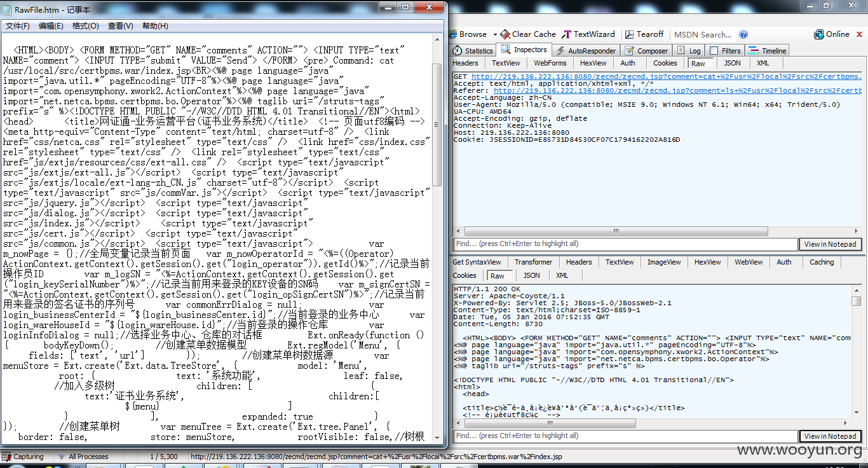Click the status bar session URL text

pyautogui.click(x=376, y=457)
